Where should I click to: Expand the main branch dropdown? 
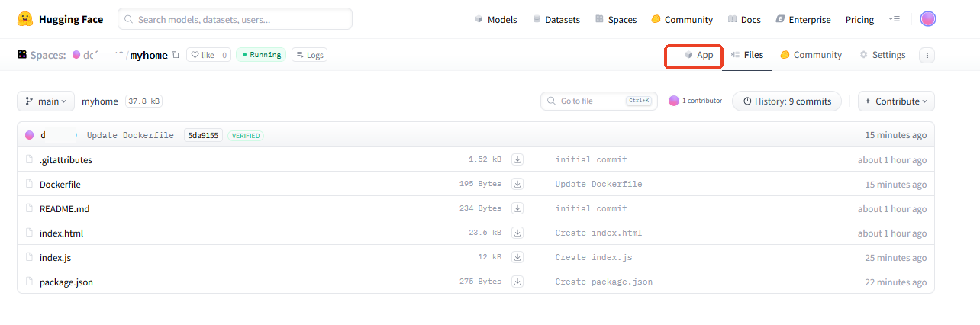pyautogui.click(x=46, y=101)
